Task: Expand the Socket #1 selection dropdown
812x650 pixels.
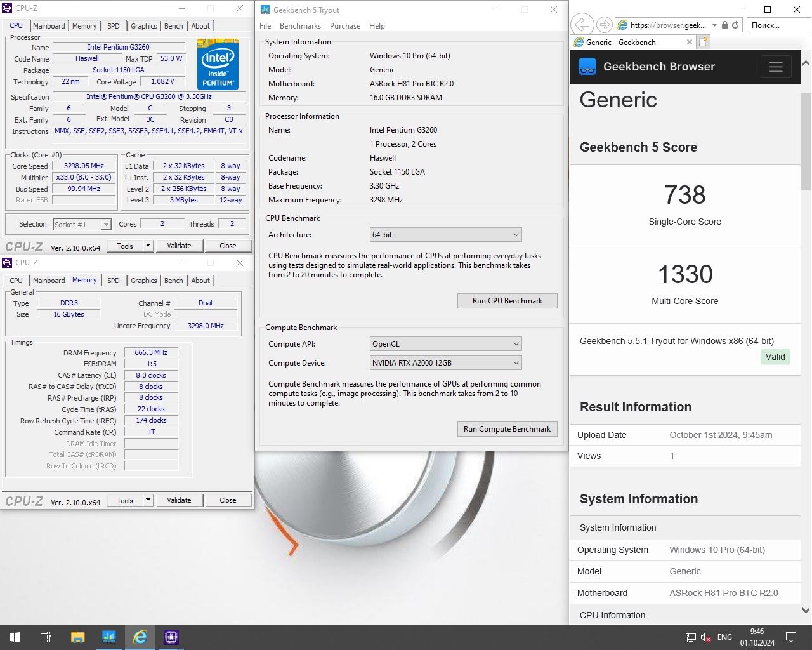Action: [x=106, y=224]
